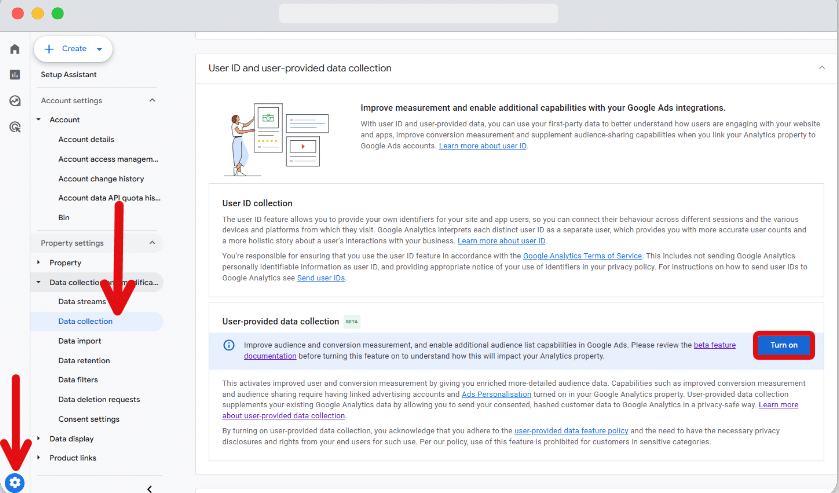Click the Create button label
The image size is (839, 493).
[74, 49]
